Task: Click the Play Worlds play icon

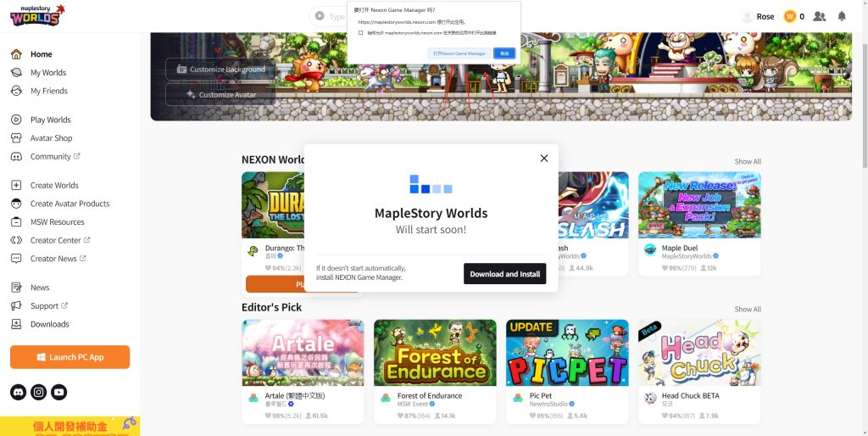Action: 17,120
